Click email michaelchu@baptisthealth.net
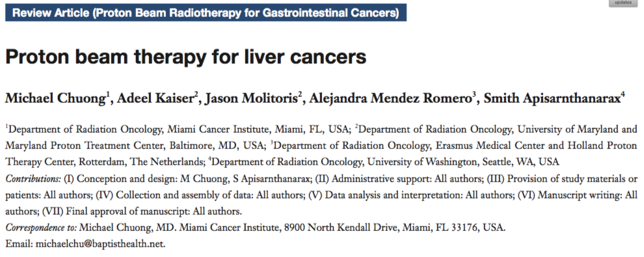The image size is (644, 257). point(100,244)
